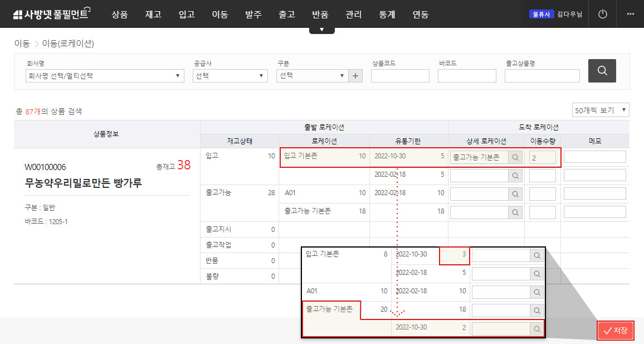Click location search icon in 출고가능 기본존 row
644x344 pixels.
515,212
